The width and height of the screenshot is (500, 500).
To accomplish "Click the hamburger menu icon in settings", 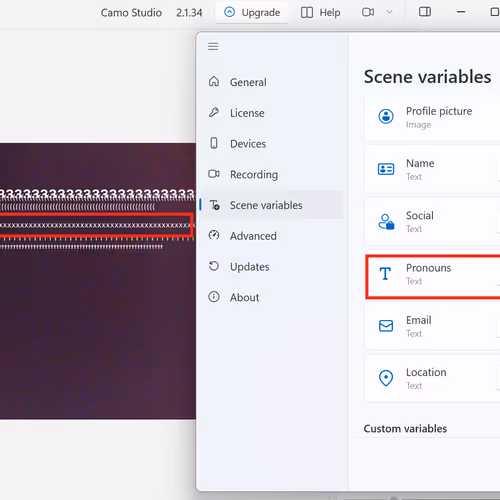I will 213,46.
